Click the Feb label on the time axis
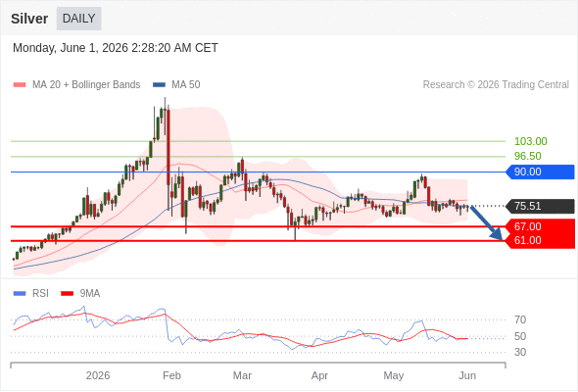The height and width of the screenshot is (392, 578). [171, 375]
